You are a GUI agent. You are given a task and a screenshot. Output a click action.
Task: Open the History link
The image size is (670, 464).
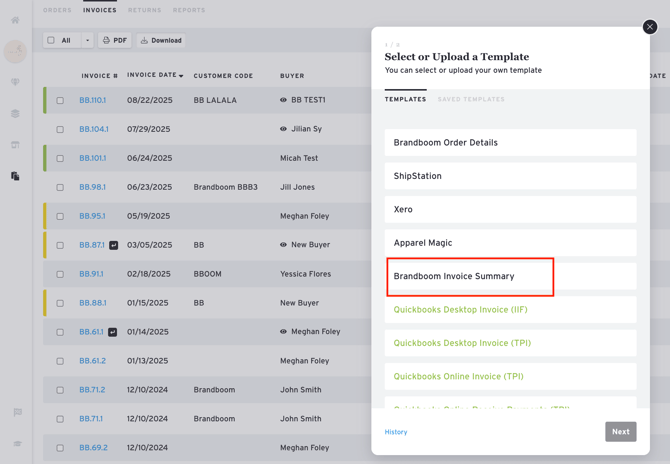pos(396,432)
